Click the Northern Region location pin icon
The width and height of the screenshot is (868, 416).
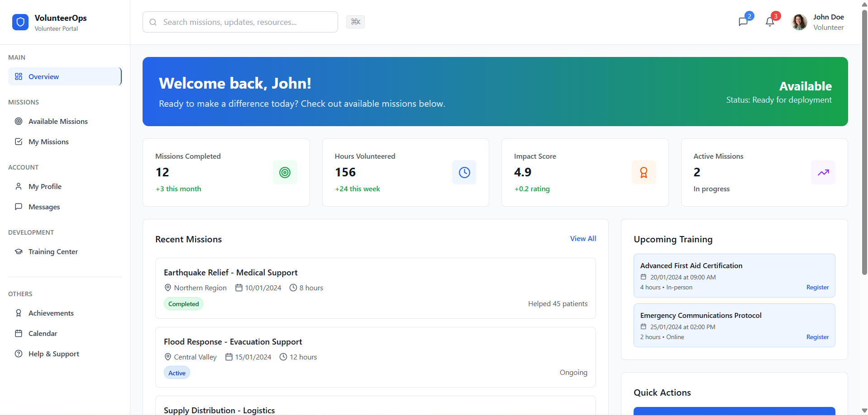point(168,288)
